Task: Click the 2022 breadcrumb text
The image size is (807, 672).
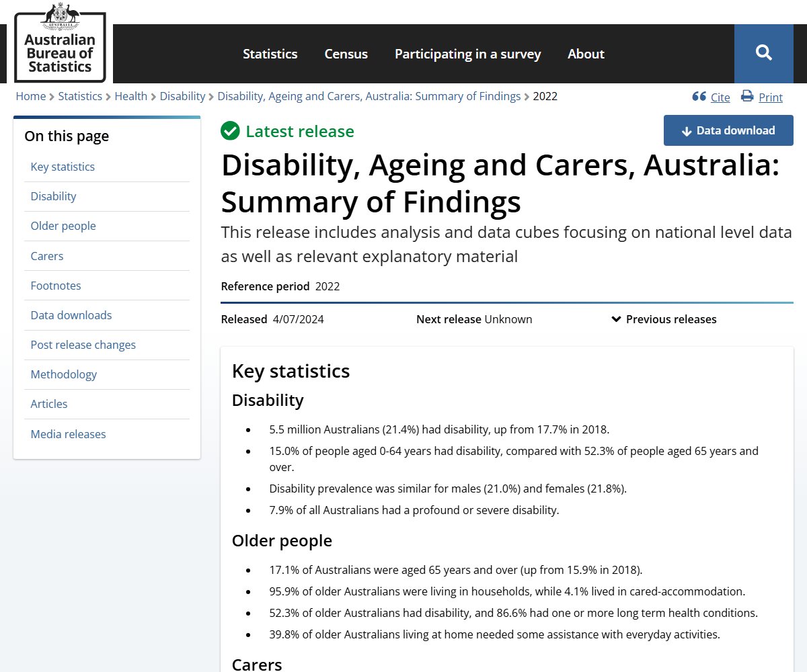Action: coord(545,96)
